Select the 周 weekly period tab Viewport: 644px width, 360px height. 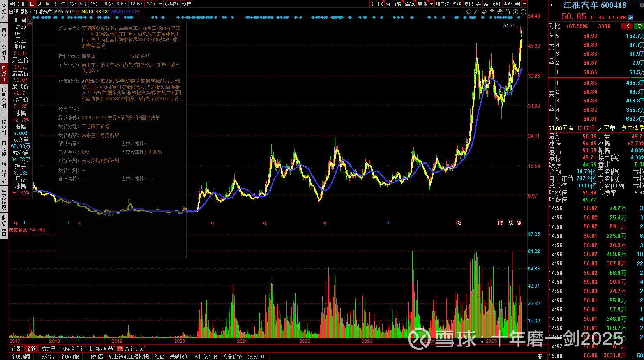click(40, 4)
